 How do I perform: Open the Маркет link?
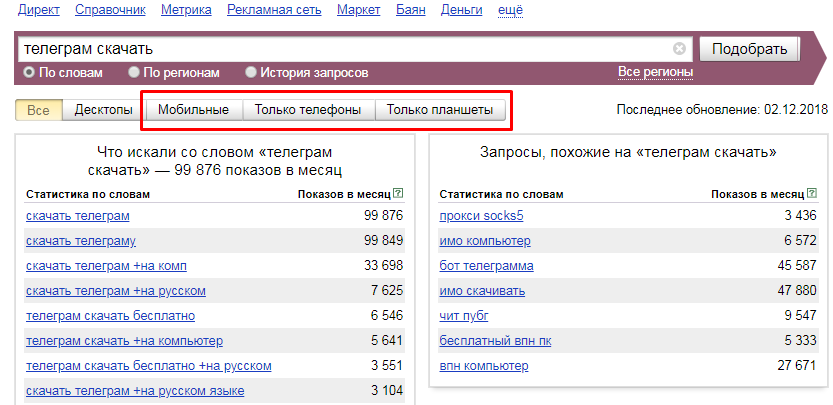click(359, 10)
